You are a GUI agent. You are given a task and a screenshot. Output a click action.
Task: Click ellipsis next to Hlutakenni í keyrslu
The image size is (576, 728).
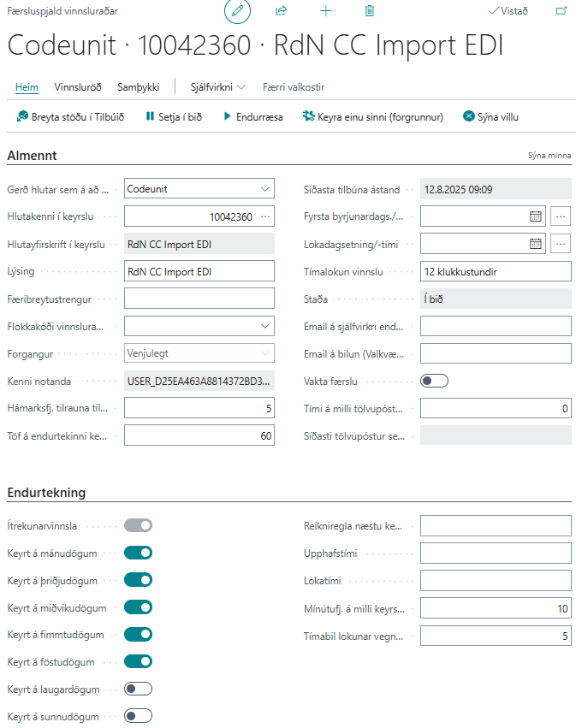tap(265, 216)
